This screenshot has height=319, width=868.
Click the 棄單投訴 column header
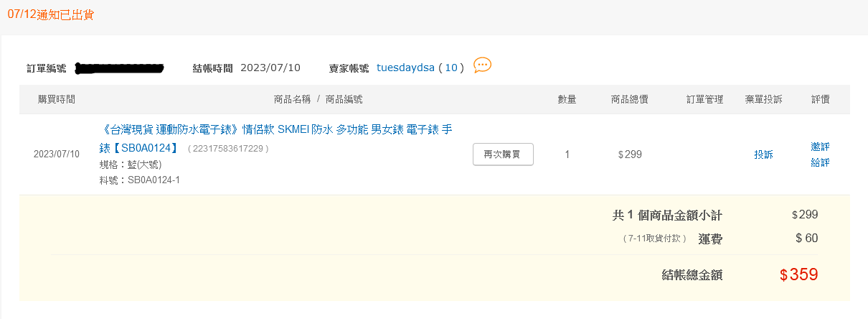pyautogui.click(x=763, y=99)
